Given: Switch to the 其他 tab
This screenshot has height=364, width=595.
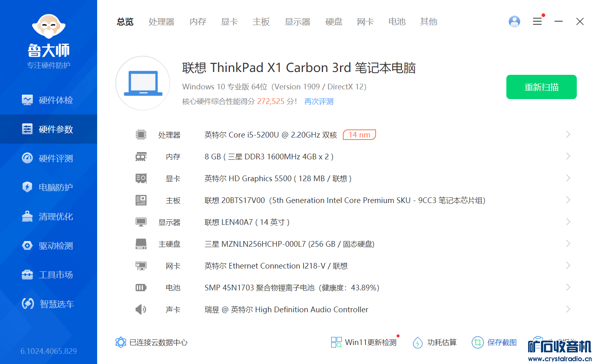Looking at the screenshot, I should 429,21.
